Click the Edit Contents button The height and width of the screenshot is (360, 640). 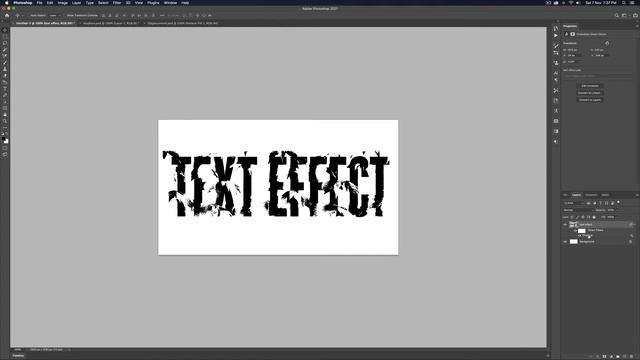(x=590, y=86)
